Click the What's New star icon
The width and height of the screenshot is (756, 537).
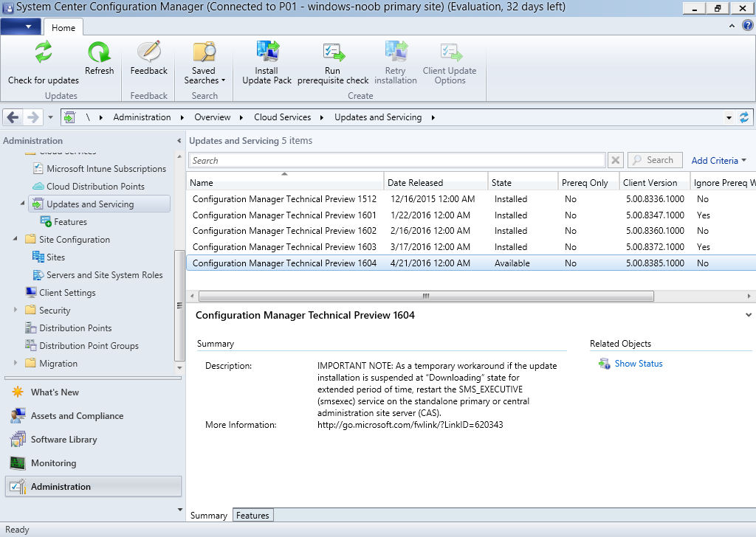click(x=18, y=392)
